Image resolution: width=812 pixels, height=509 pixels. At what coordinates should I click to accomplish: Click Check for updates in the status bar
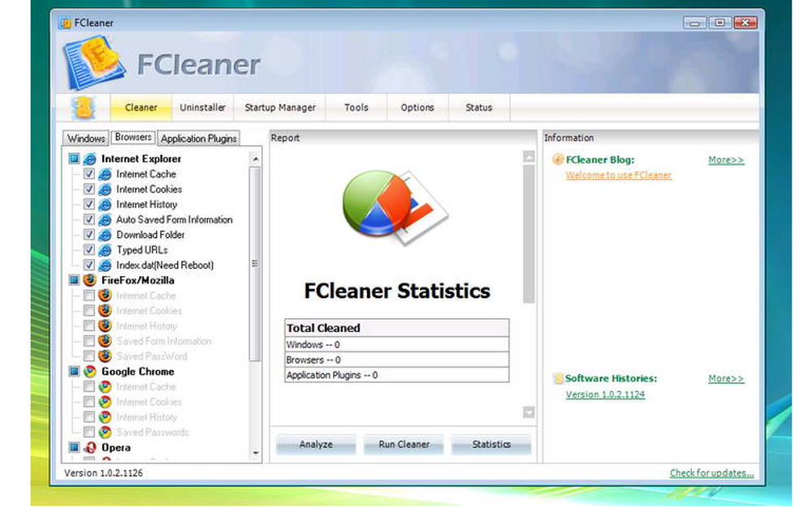click(710, 472)
